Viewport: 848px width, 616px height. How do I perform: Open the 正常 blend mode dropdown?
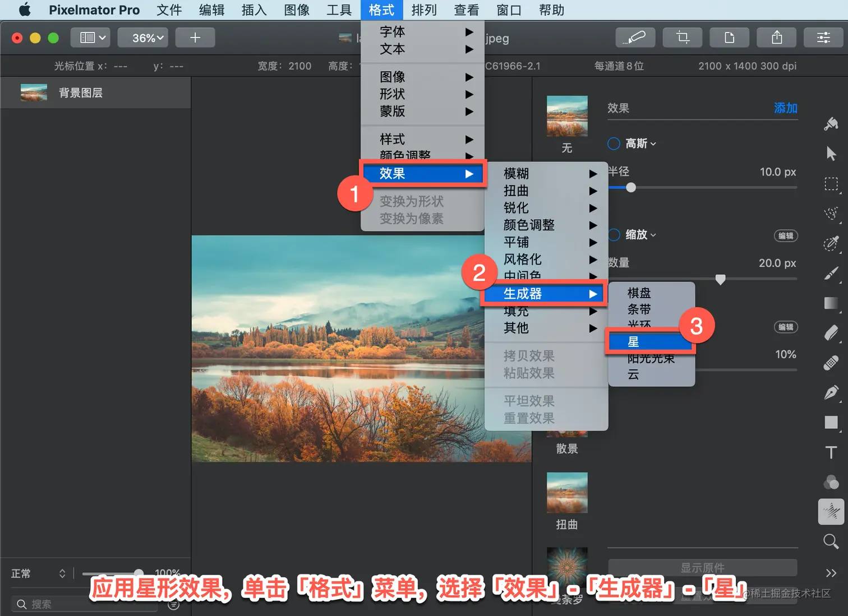[38, 573]
